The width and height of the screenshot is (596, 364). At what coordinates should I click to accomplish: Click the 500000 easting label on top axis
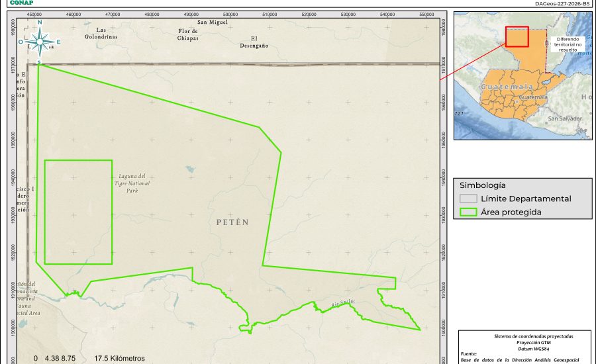click(x=230, y=15)
